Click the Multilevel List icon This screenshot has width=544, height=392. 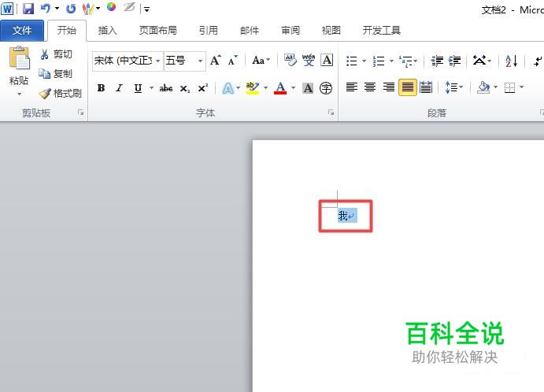(x=405, y=61)
